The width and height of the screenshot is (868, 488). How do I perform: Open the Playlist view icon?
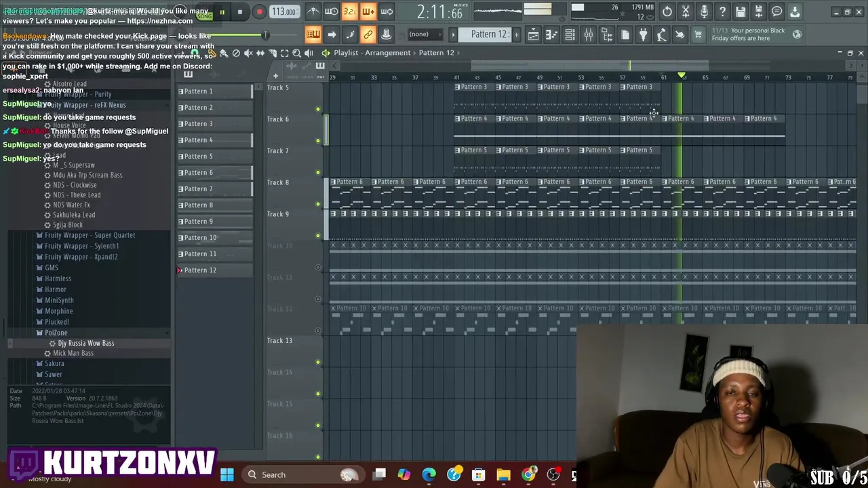pos(534,35)
